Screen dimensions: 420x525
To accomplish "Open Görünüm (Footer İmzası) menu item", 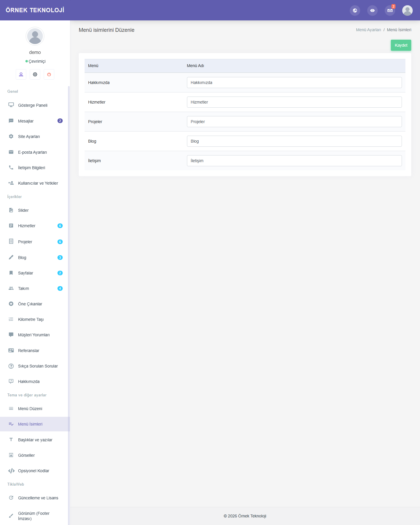I will pyautogui.click(x=35, y=516).
